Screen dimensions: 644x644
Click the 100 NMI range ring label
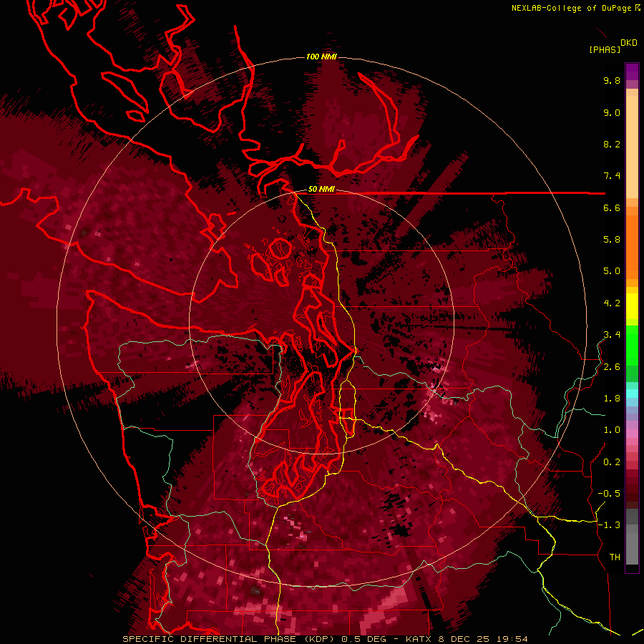pos(321,57)
